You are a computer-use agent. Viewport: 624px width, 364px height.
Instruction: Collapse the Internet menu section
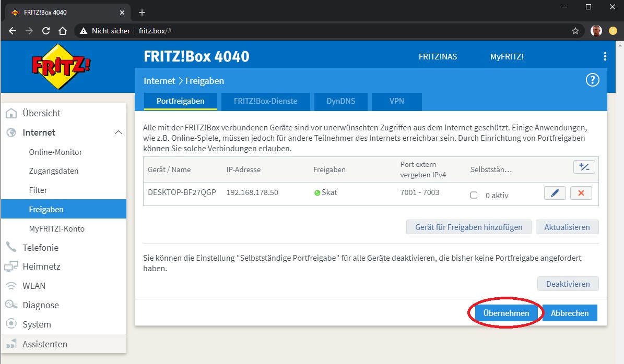(x=119, y=133)
